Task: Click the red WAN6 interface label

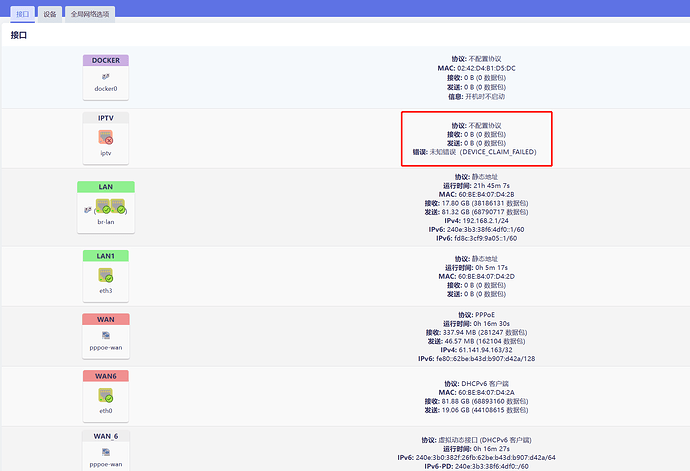Action: point(105,375)
